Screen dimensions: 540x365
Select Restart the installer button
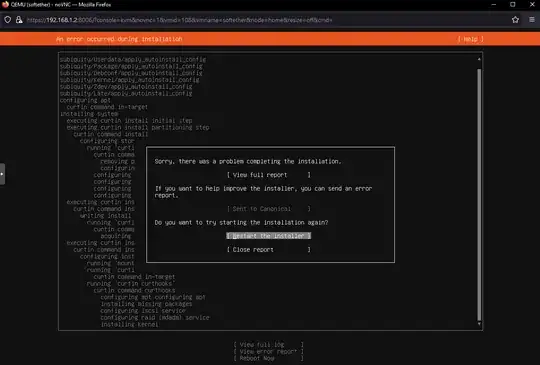269,236
